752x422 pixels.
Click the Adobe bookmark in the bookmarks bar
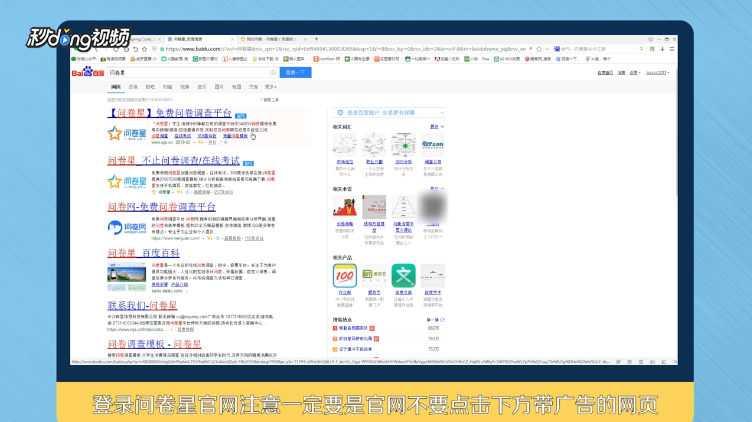tap(447, 59)
